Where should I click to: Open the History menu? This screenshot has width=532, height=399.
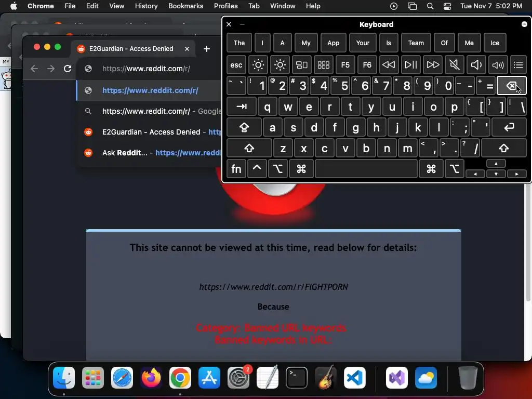[x=146, y=6]
